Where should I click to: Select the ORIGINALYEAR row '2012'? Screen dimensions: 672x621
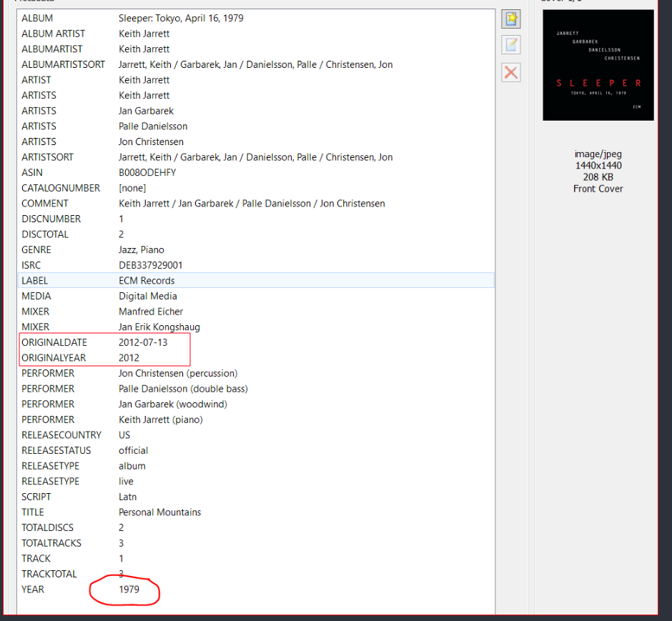(256, 357)
